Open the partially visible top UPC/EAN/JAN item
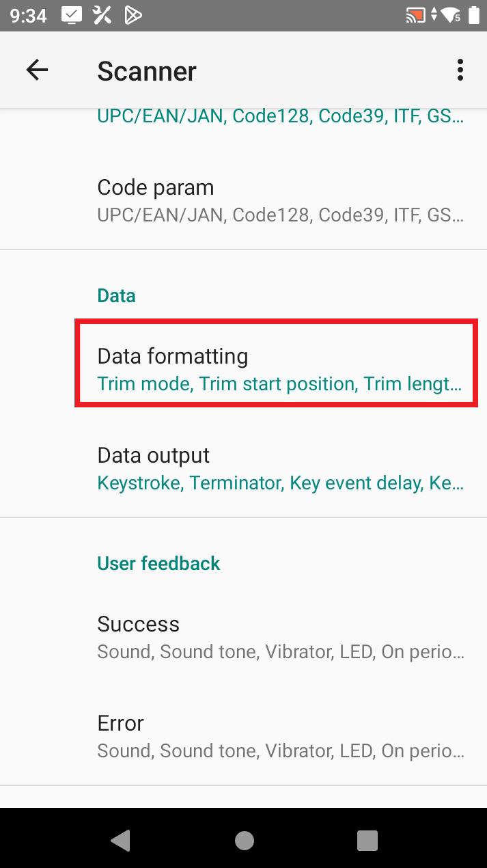Screen dimensions: 487x868 point(280,116)
